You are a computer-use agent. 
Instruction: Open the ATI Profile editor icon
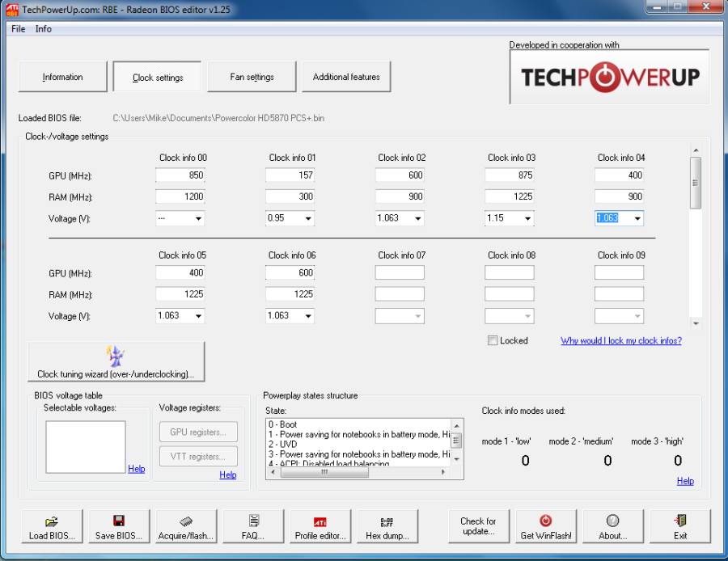coord(320,522)
